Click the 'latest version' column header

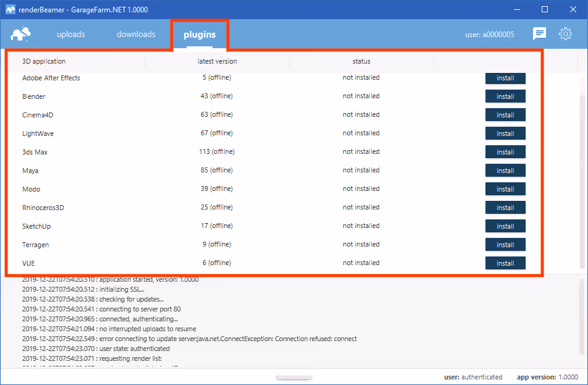(217, 61)
